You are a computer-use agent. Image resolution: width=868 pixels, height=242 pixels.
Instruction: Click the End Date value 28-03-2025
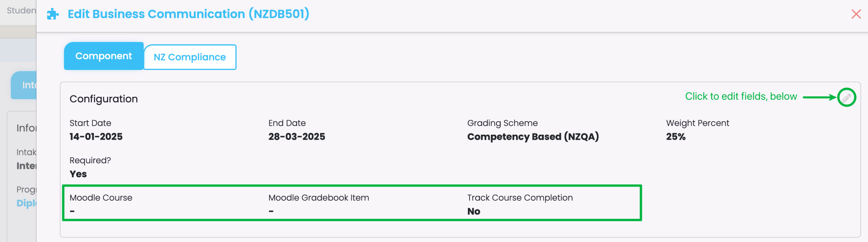tap(296, 137)
